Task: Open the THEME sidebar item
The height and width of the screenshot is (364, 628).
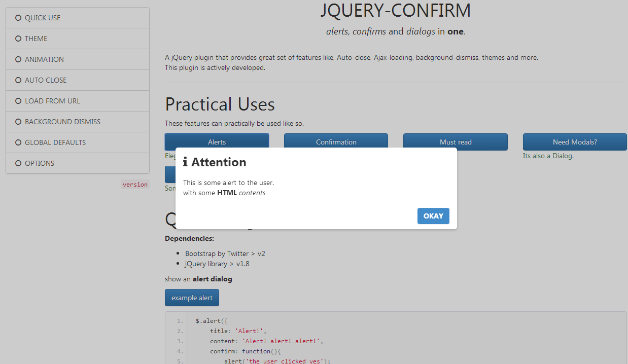Action: (78, 39)
